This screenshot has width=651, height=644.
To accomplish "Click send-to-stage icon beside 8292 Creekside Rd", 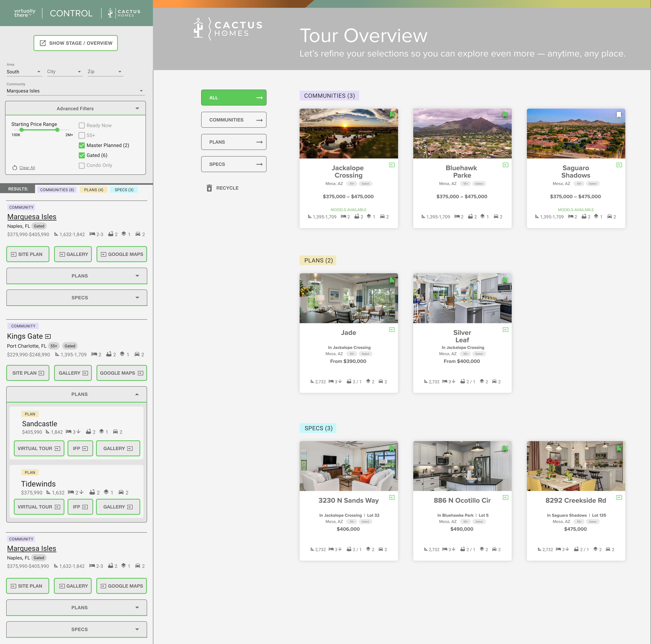I will [619, 497].
